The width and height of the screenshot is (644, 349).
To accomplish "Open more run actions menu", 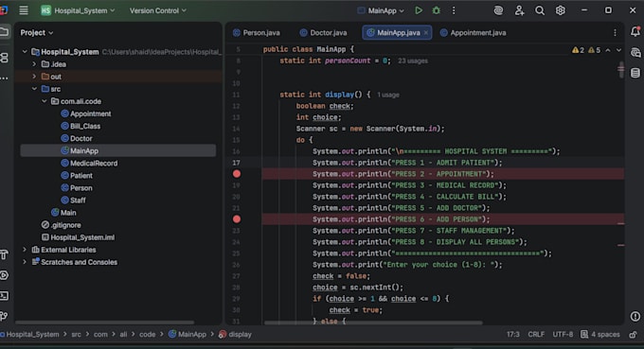I will point(454,10).
